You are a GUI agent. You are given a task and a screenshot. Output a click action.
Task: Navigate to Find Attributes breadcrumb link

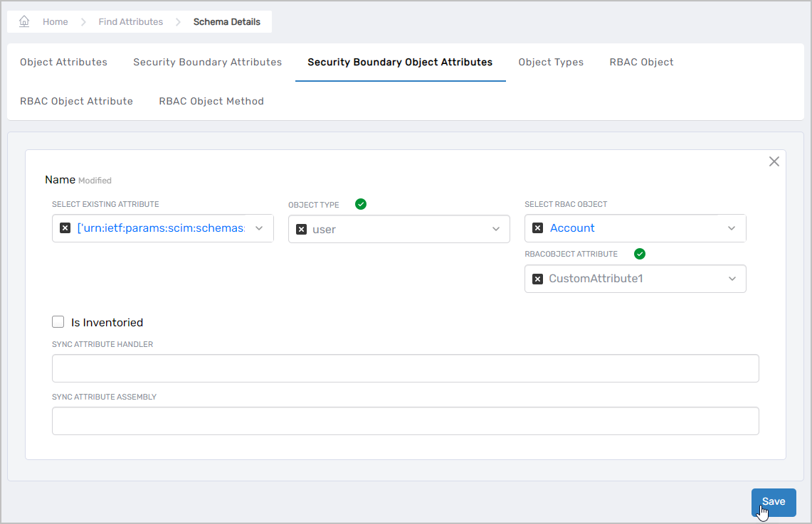(130, 21)
